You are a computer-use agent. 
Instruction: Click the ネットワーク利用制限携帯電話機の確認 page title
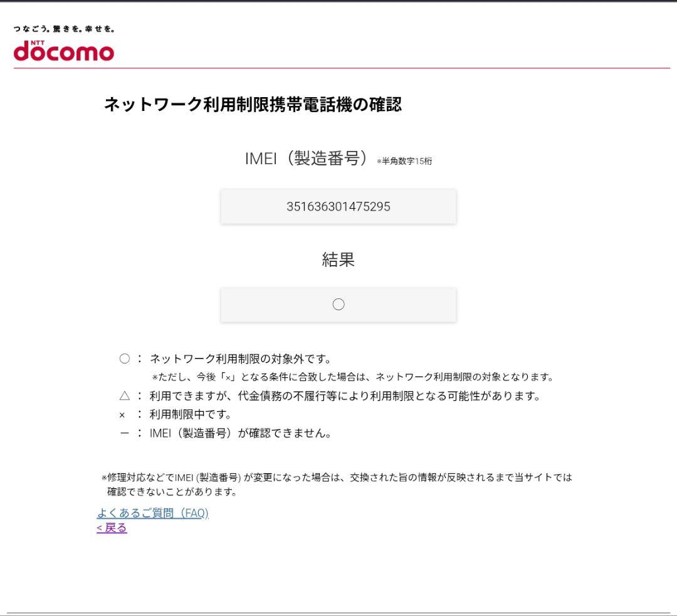[x=255, y=104]
